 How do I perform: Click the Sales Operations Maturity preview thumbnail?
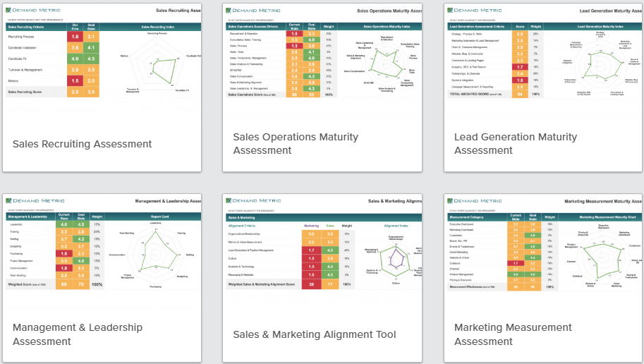322,52
